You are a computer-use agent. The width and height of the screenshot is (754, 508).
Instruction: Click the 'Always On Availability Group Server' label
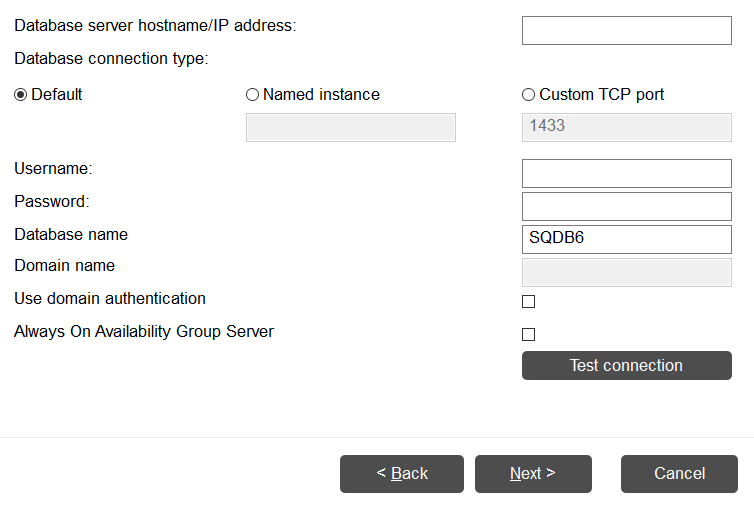(x=144, y=331)
